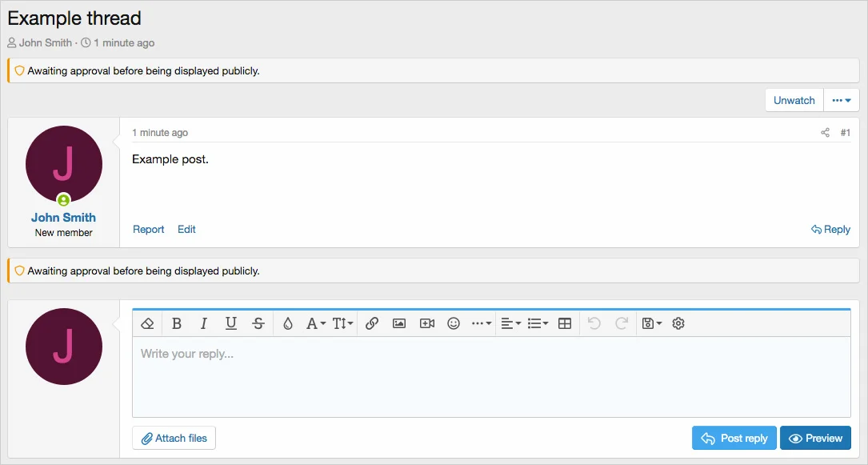Toggle Underline formatting in the editor
Viewport: 868px width, 465px height.
pyautogui.click(x=231, y=323)
